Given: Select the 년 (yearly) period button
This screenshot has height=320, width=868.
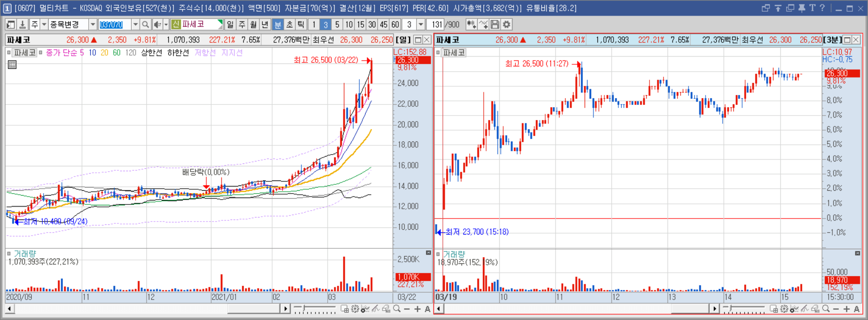Looking at the screenshot, I should point(265,24).
